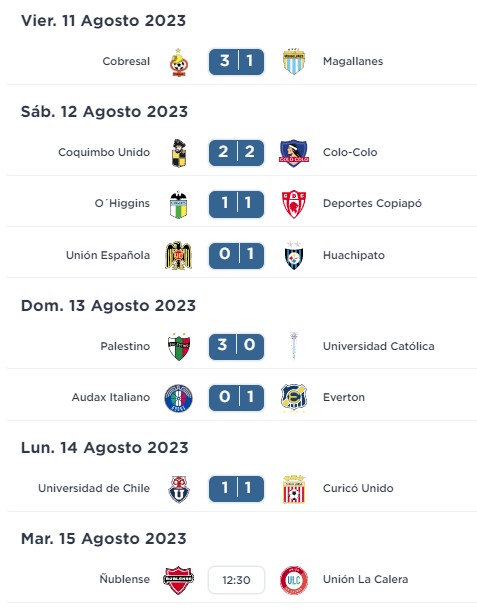The image size is (477, 615).
Task: Click the 12:30 kickoff time box
Action: pos(236,580)
